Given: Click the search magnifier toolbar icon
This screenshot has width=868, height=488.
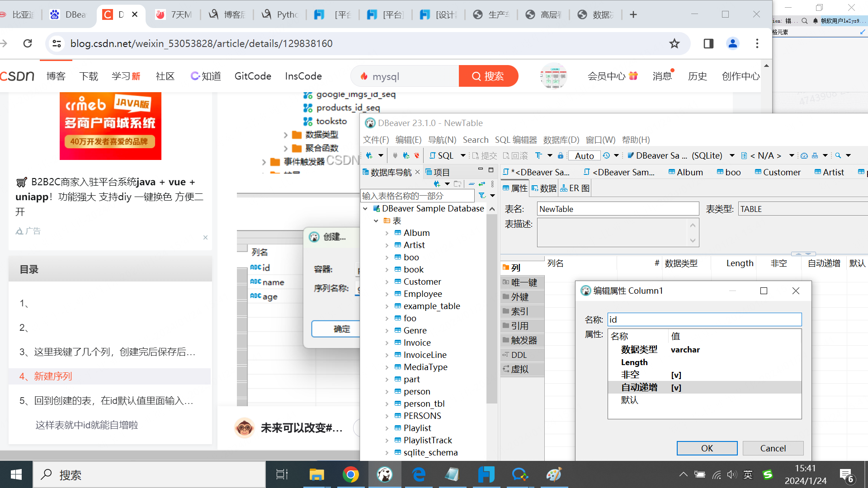Looking at the screenshot, I should point(838,155).
